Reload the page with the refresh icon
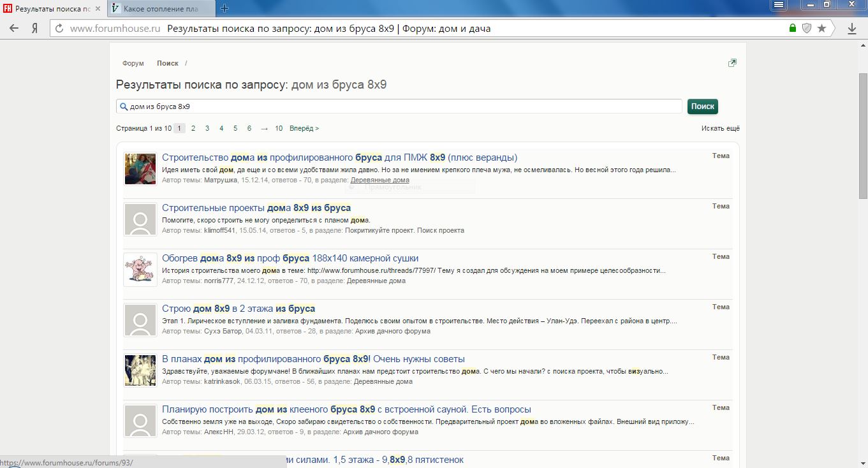The width and height of the screenshot is (868, 468). pyautogui.click(x=59, y=29)
